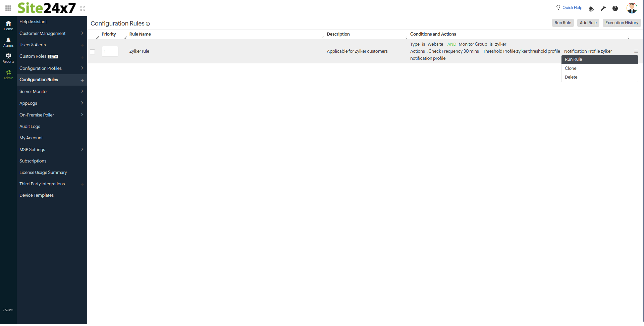Open the help question-mark icon in the header
Viewport: 644px width, 326px height.
[x=615, y=8]
